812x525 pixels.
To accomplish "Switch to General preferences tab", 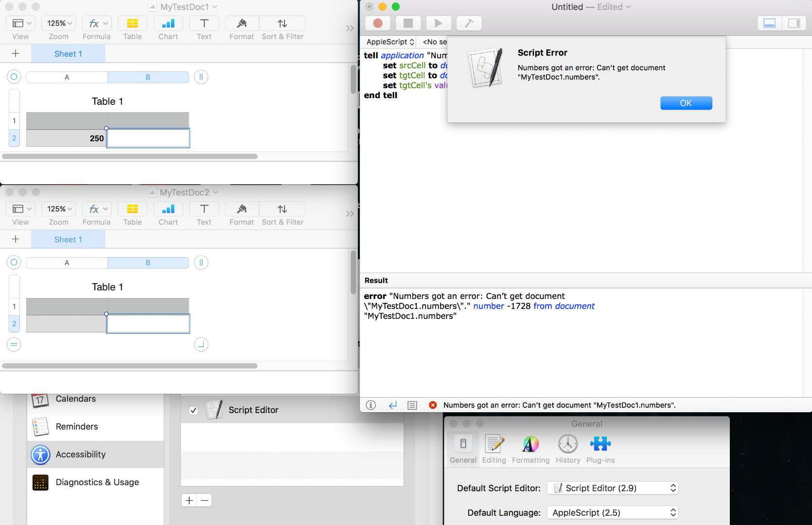I will click(x=463, y=449).
